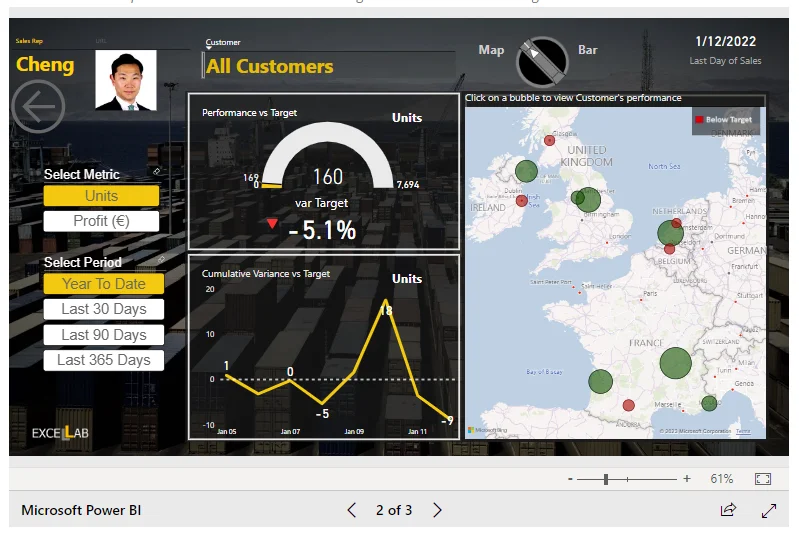Click the back arrow circle button
Screen dimensions: 799x537
(x=38, y=106)
